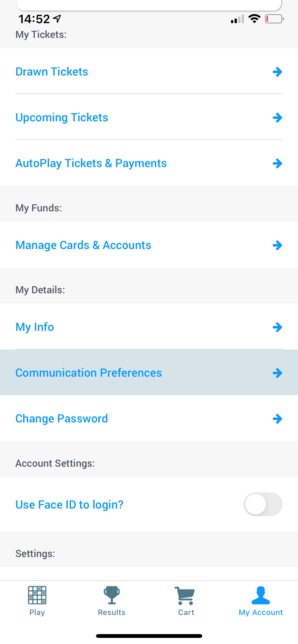Expand AutoPlay Tickets & Payments via arrow
The image size is (298, 644).
[x=277, y=164]
